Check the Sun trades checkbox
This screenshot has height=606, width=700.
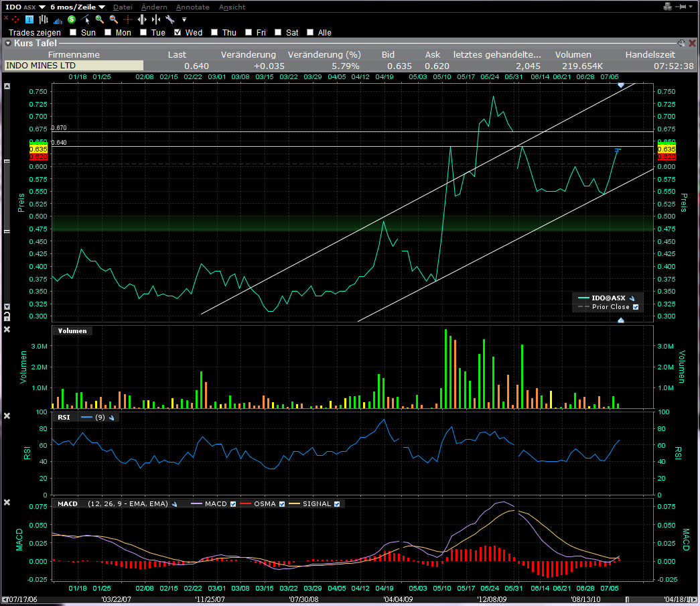point(73,32)
